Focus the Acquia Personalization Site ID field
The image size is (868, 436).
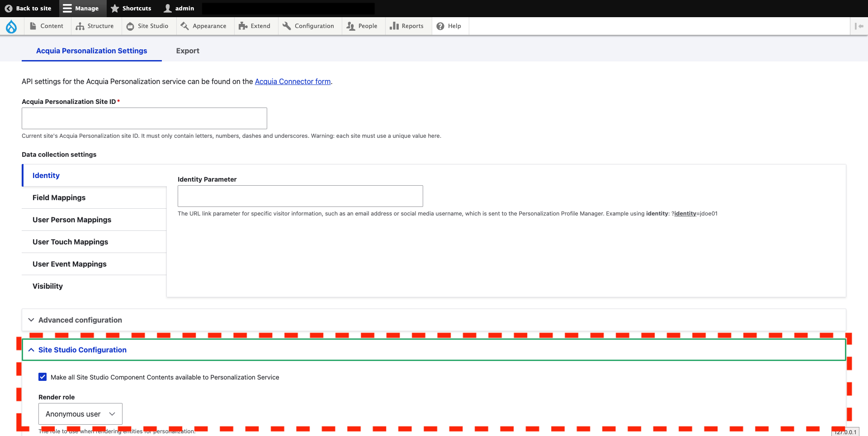144,118
